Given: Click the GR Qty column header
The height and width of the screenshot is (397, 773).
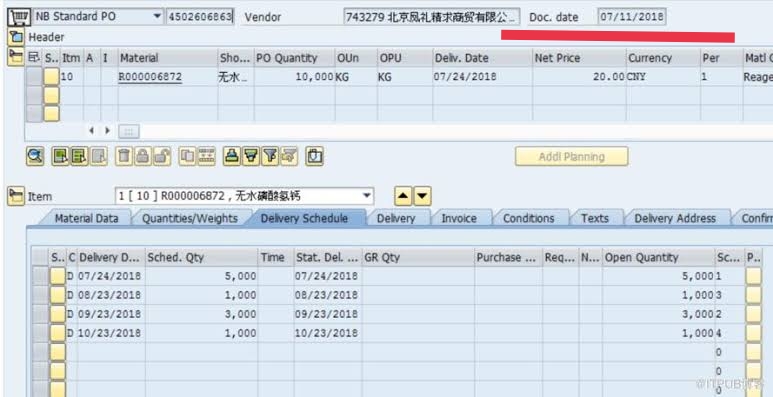Looking at the screenshot, I should 418,257.
